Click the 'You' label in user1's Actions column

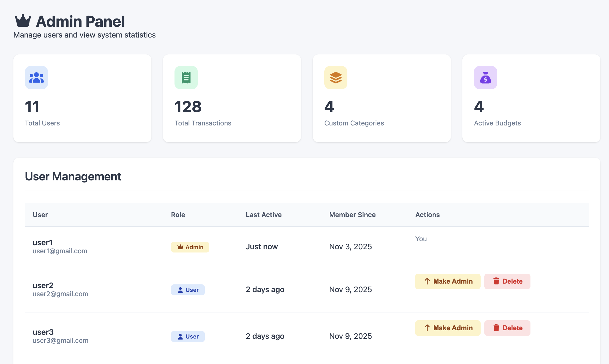click(x=421, y=239)
